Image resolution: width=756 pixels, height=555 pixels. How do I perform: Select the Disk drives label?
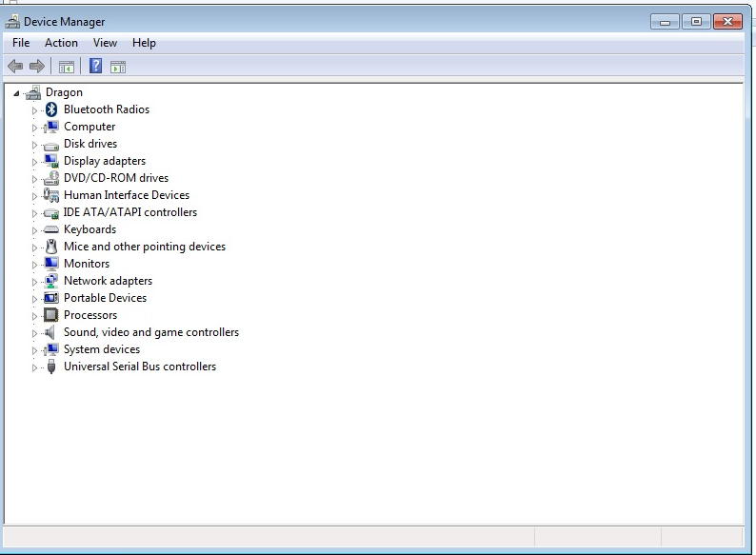pyautogui.click(x=90, y=144)
